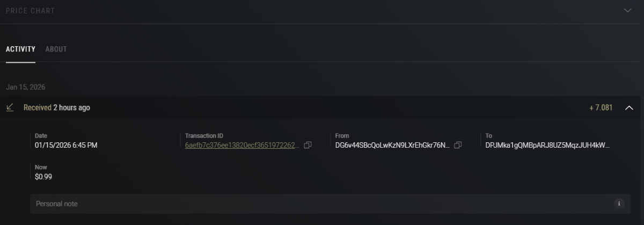Expand the Price Chart chevron arrow

pyautogui.click(x=627, y=10)
